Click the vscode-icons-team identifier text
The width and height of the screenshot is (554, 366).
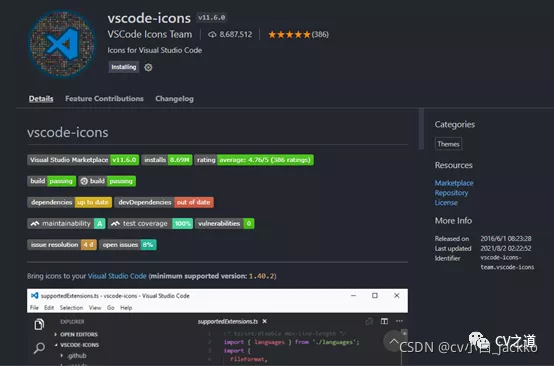coord(507,262)
